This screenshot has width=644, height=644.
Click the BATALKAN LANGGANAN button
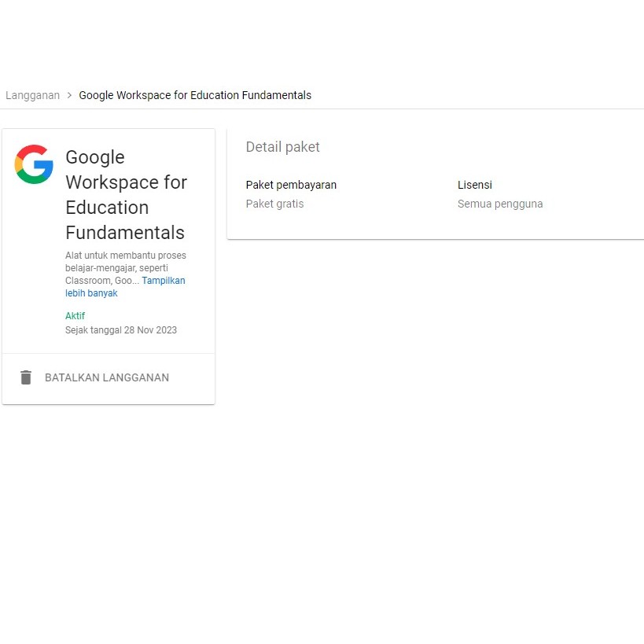pyautogui.click(x=107, y=377)
